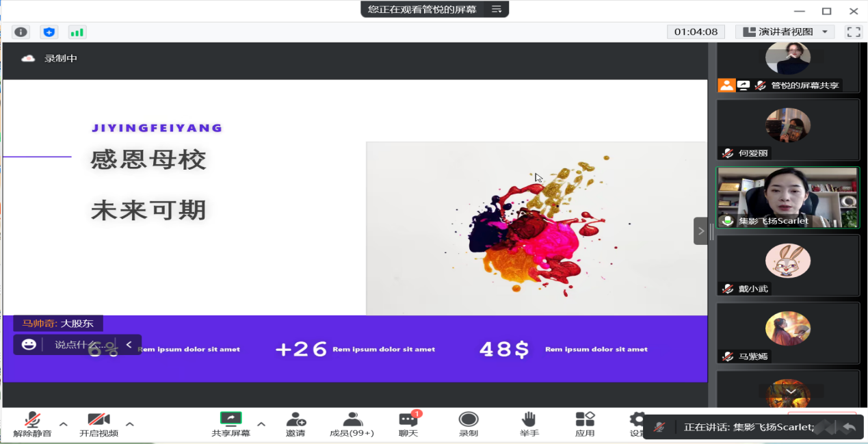Raise hand using the 举手 icon
Viewport: 868px width, 444px height.
[x=529, y=424]
